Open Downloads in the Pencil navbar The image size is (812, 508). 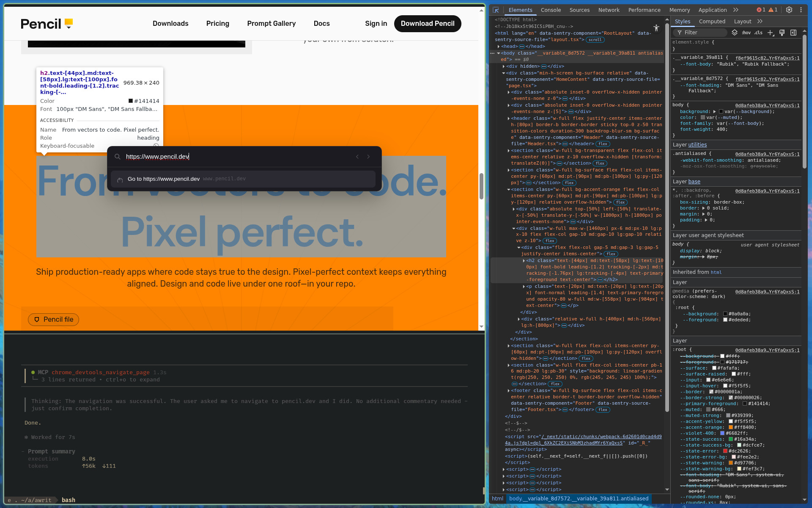click(170, 24)
